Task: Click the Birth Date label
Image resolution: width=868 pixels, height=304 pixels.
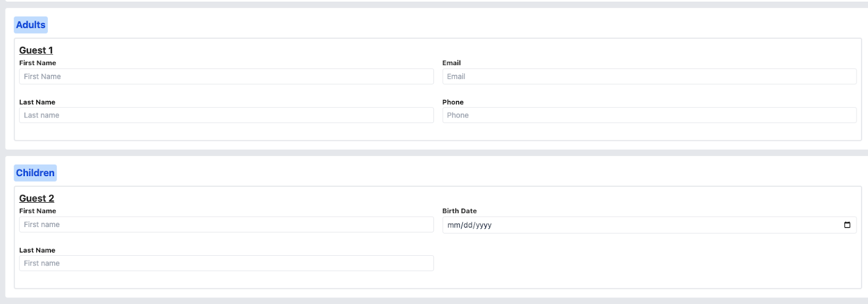Action: point(459,211)
